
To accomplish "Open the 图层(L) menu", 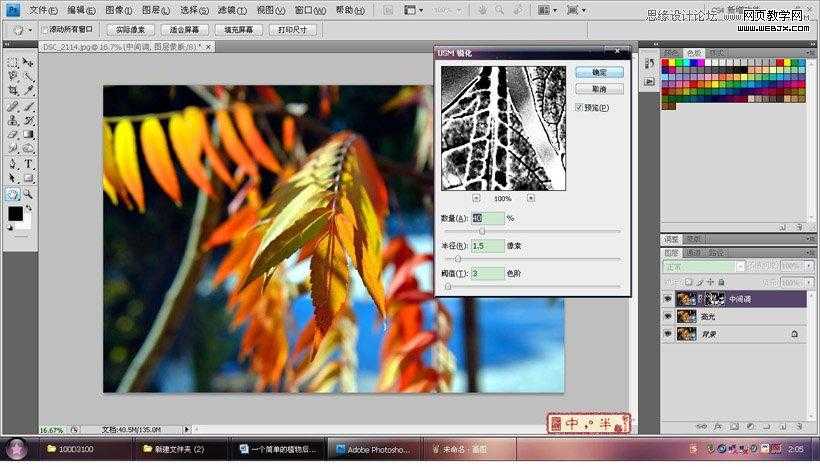I will [x=156, y=10].
